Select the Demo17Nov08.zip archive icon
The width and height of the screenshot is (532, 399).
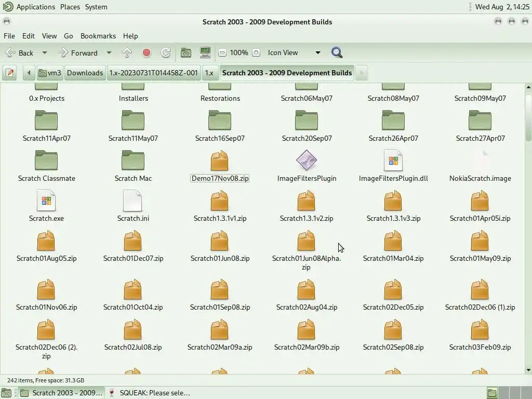click(220, 161)
